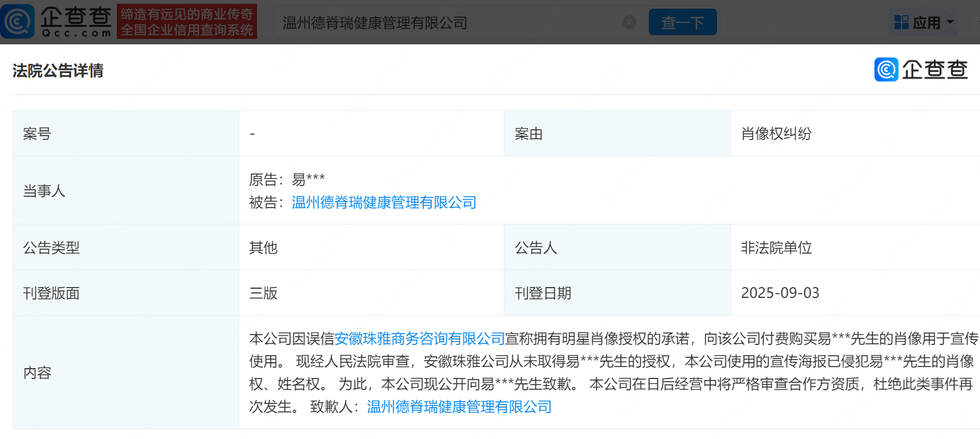Click the 法院公告详情 page heading

coord(58,71)
